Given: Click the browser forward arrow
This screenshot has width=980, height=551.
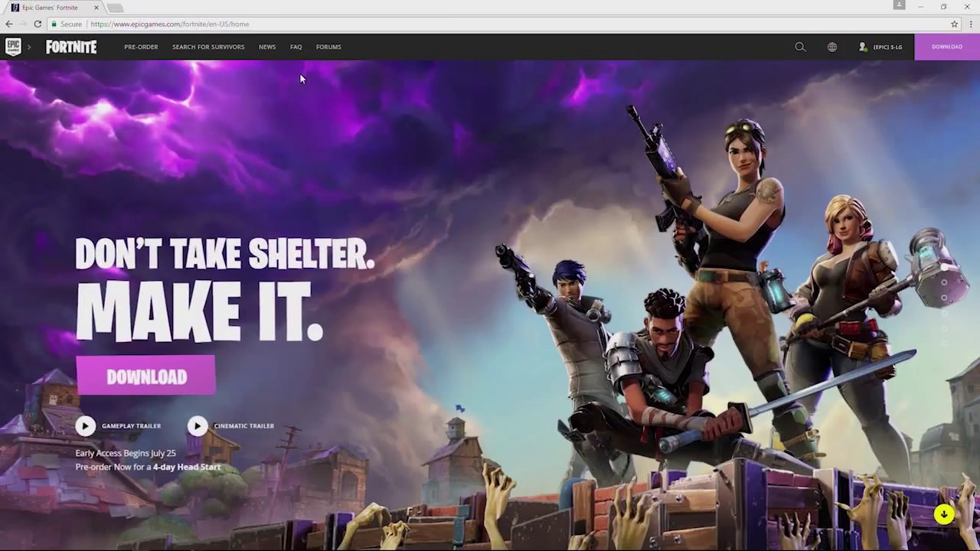Looking at the screenshot, I should click(x=23, y=24).
